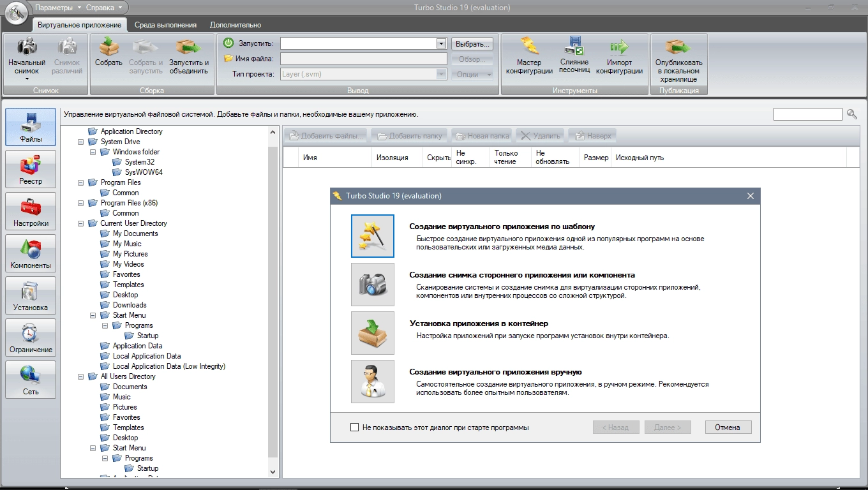Select My Pictures folder
Screen dimensions: 868x490
tap(130, 254)
